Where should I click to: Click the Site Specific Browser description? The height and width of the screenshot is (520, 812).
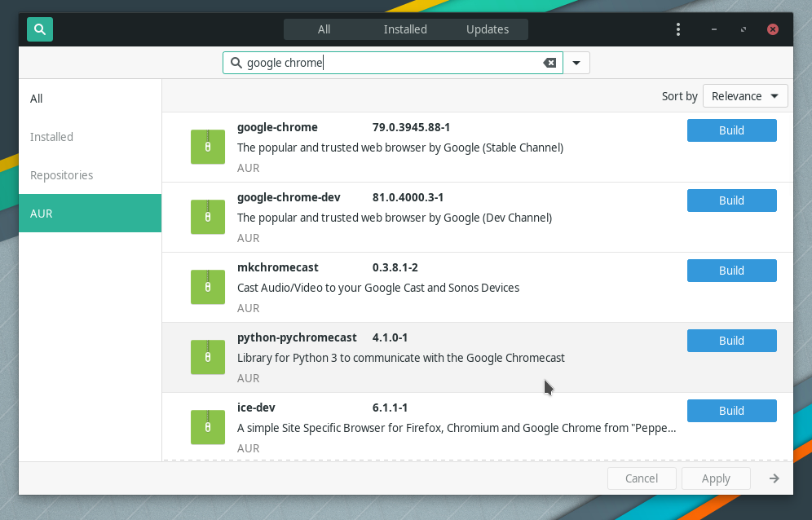click(x=457, y=429)
